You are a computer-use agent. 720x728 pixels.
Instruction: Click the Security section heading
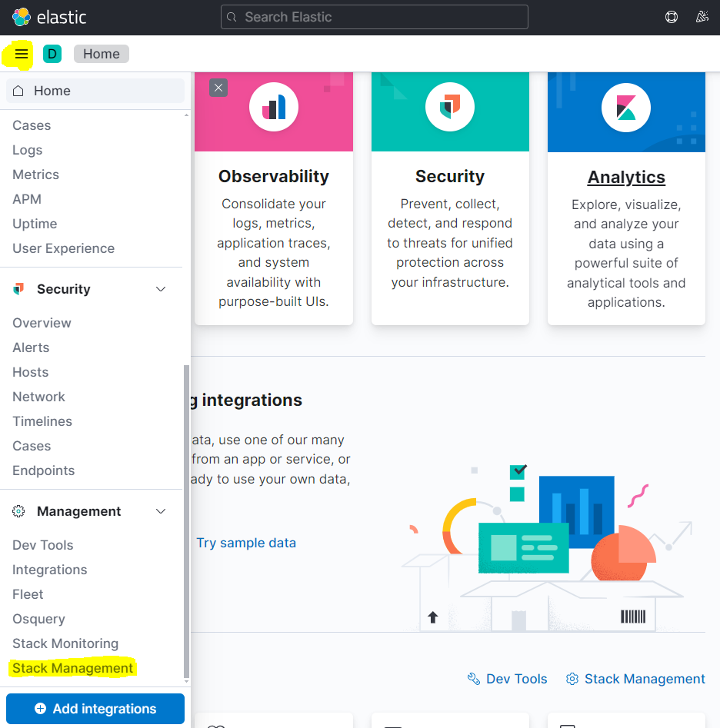[x=64, y=289]
